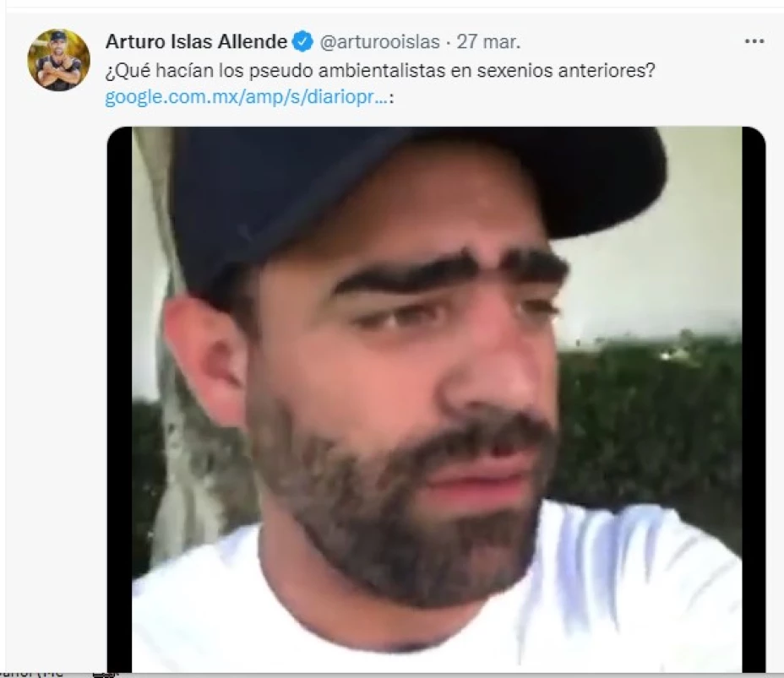The height and width of the screenshot is (678, 784).
Task: Open the google.com.mx/amp/s/diariopr… link
Action: 246,97
